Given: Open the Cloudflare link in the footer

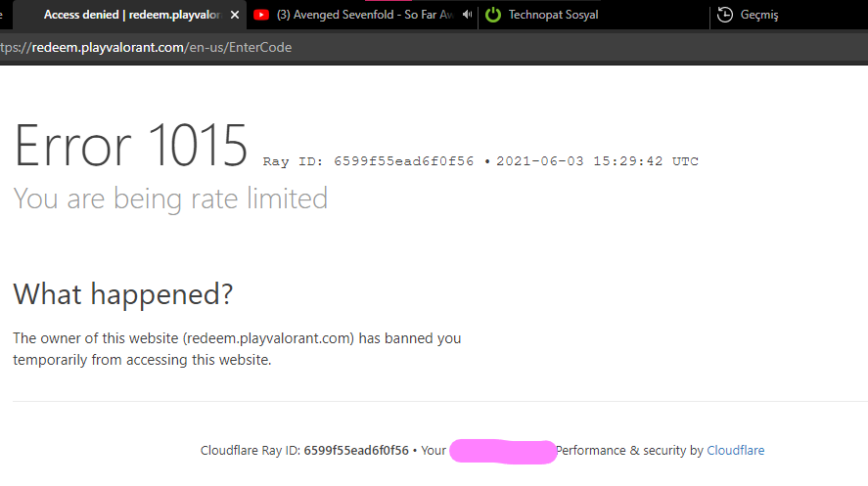Looking at the screenshot, I should point(735,451).
